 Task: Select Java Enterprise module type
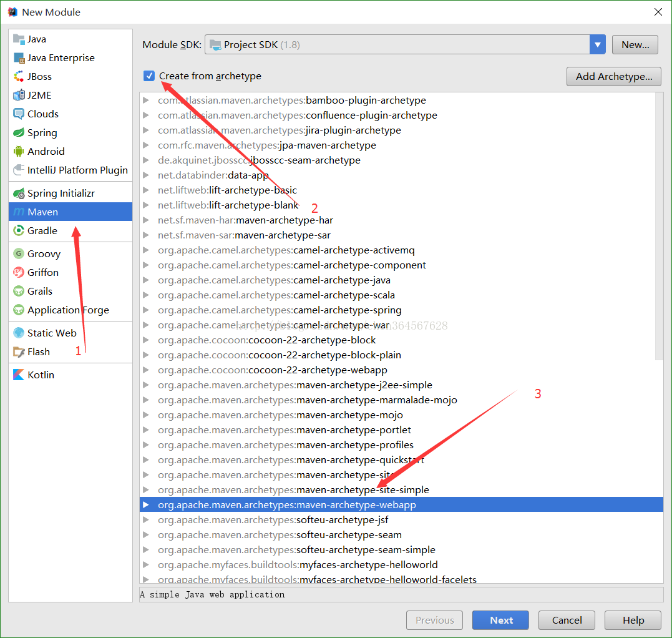click(71, 58)
